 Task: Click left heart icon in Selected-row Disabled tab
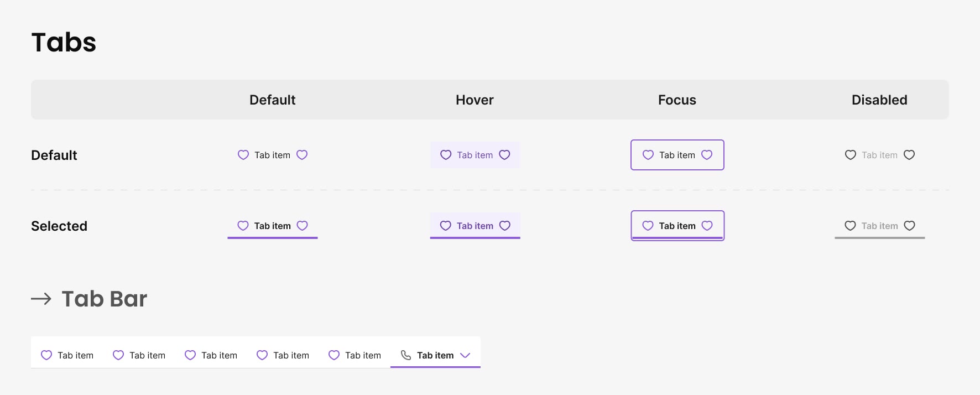pyautogui.click(x=850, y=226)
